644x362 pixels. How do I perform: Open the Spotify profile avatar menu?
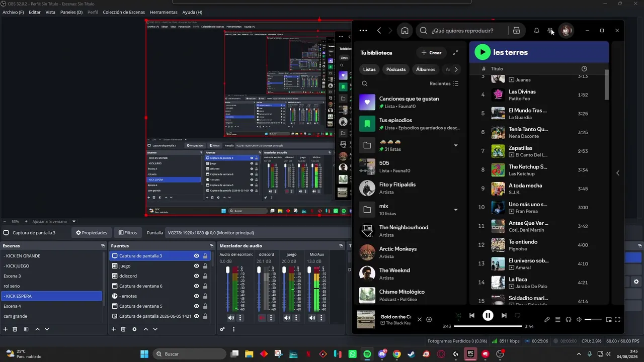(566, 31)
